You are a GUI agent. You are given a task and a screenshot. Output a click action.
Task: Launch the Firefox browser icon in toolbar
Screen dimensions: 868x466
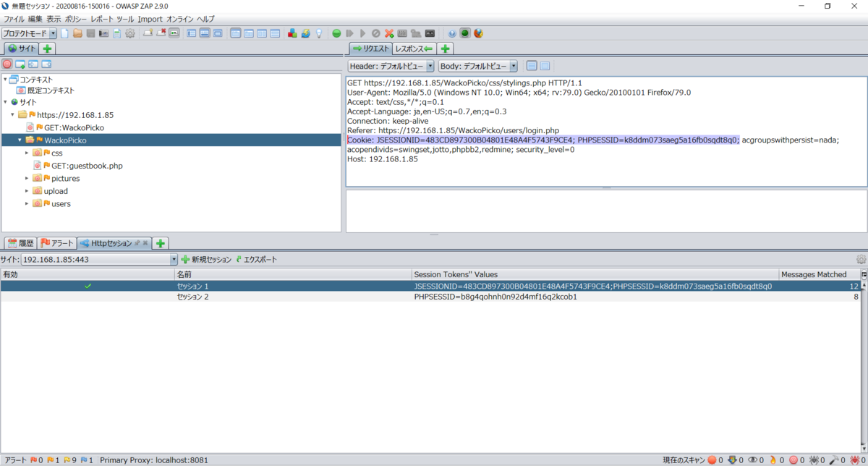pyautogui.click(x=477, y=33)
